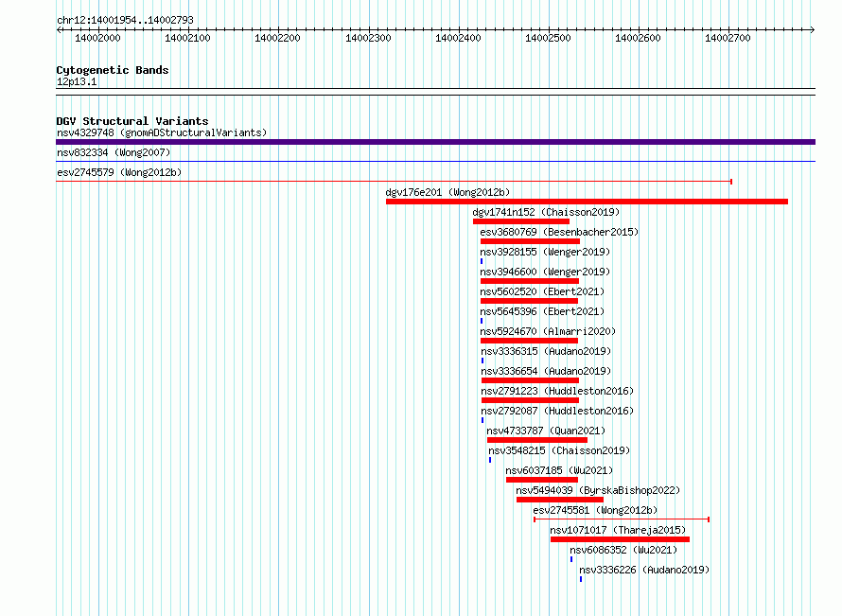Select the red bar under nsv1071017
The width and height of the screenshot is (842, 616).
pos(621,539)
